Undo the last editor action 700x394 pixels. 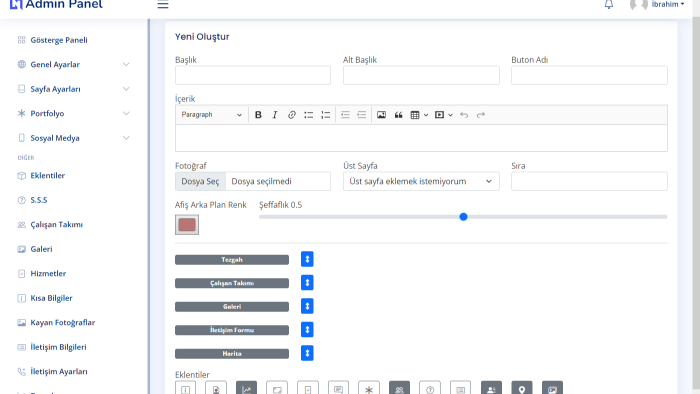pyautogui.click(x=464, y=115)
